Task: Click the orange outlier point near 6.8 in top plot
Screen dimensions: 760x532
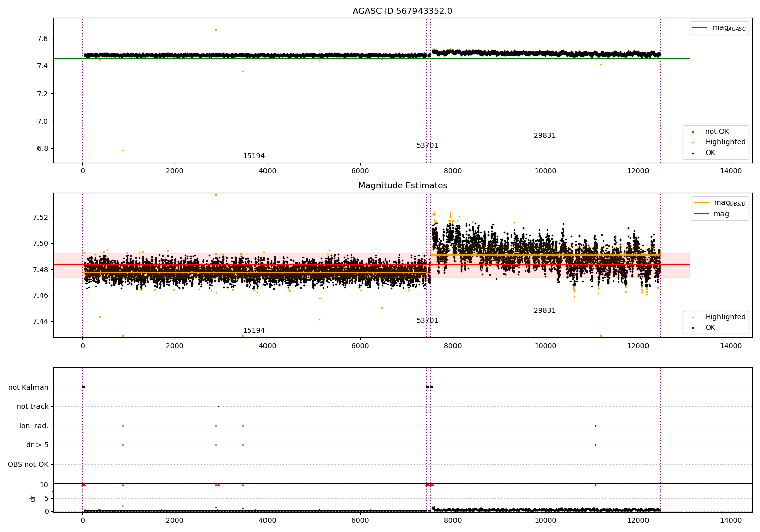Action: pos(123,150)
